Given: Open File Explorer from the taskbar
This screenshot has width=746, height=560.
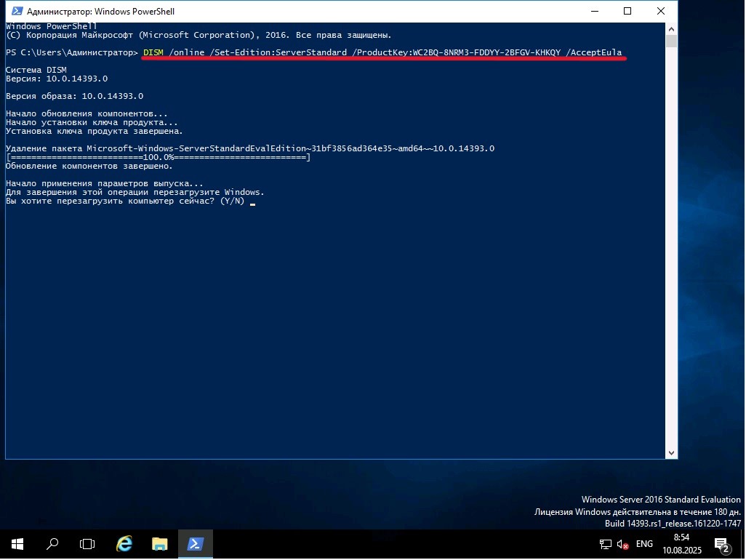Looking at the screenshot, I should click(x=160, y=544).
